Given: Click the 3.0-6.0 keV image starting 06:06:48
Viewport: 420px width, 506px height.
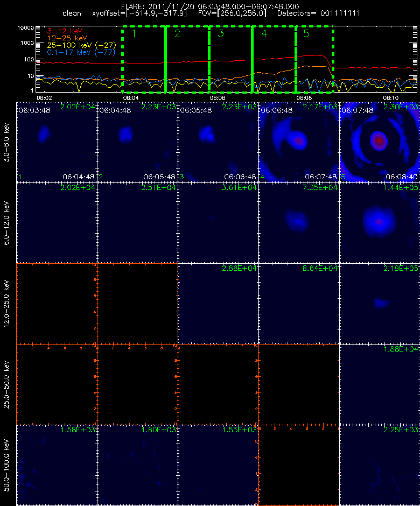Looking at the screenshot, I should (x=299, y=142).
